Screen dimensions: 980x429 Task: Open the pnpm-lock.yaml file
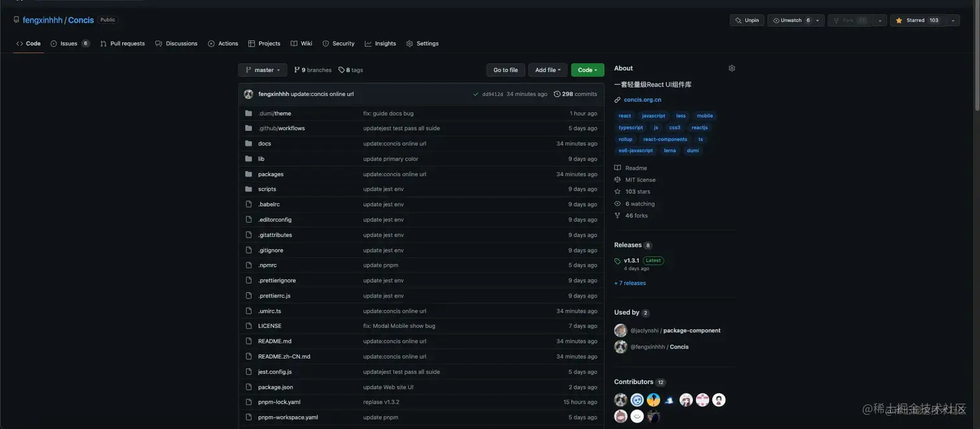279,402
